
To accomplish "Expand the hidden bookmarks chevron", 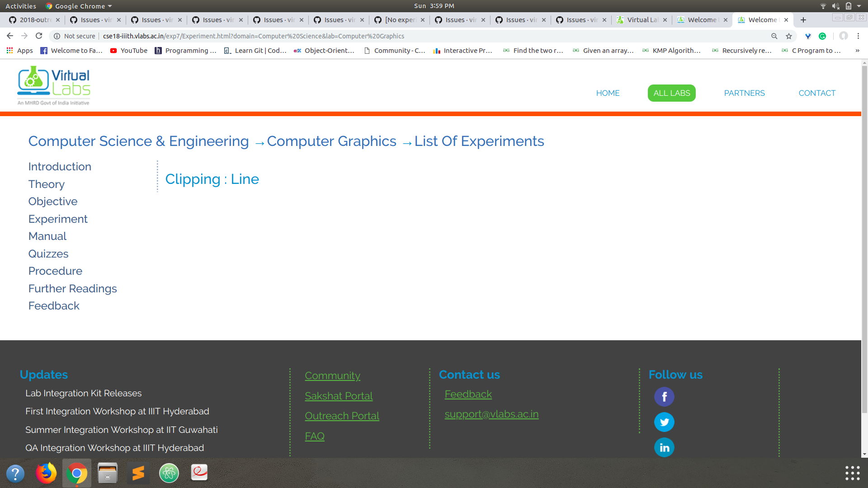I will pos(857,51).
